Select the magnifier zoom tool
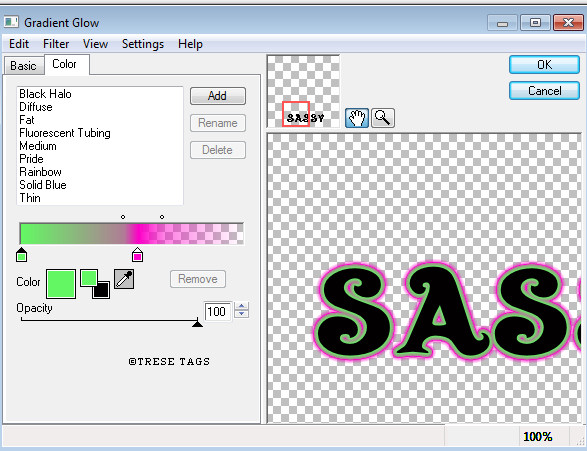The height and width of the screenshot is (451, 587). [382, 118]
